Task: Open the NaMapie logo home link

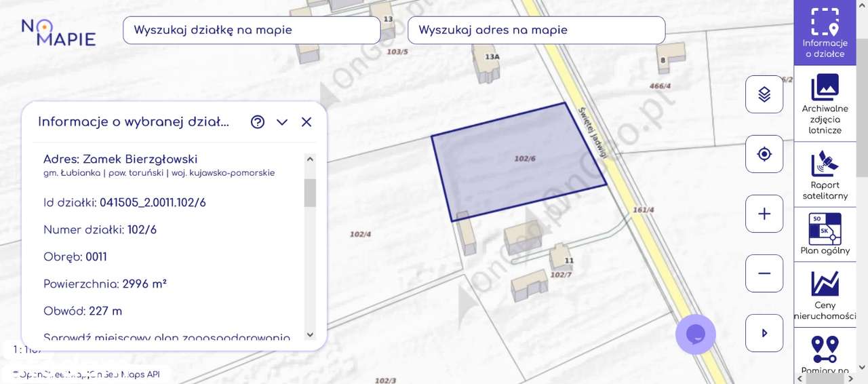Action: point(58,32)
